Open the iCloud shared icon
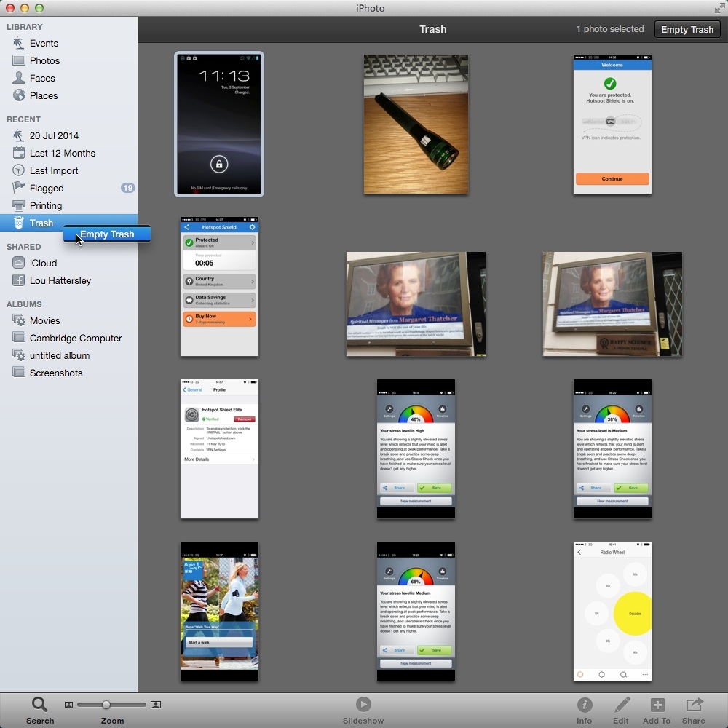 [x=19, y=263]
